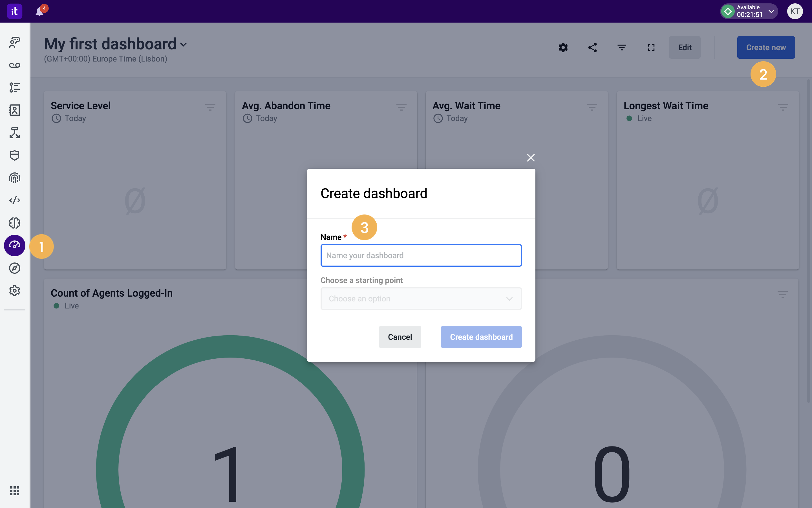Image resolution: width=812 pixels, height=508 pixels.
Task: Open filter on Longest Wait Time widget
Action: click(x=783, y=107)
